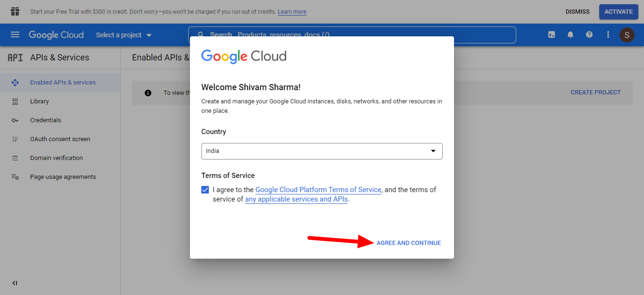Open the notifications bell
Viewport: 644px width, 295px height.
point(570,35)
